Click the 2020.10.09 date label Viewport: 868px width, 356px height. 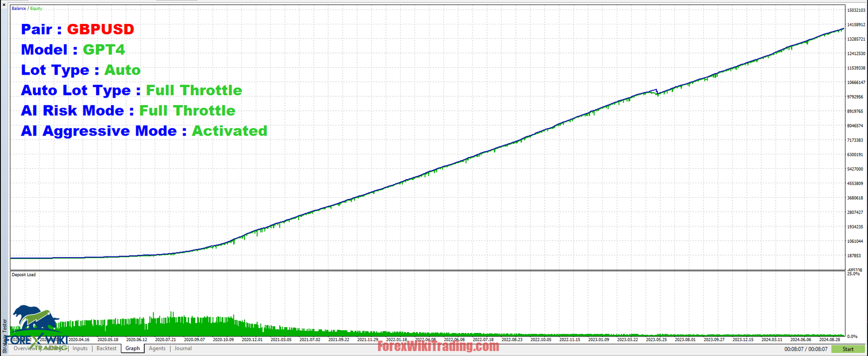click(223, 340)
